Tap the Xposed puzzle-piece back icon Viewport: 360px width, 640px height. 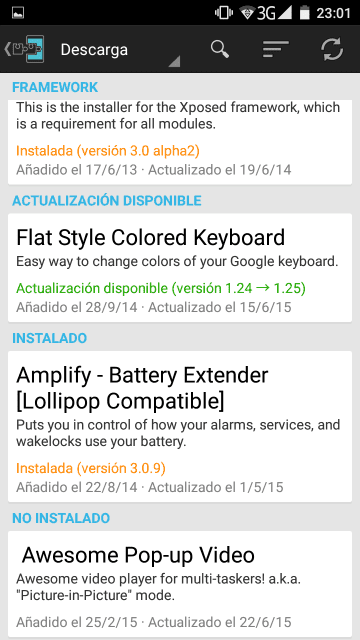pos(24,49)
